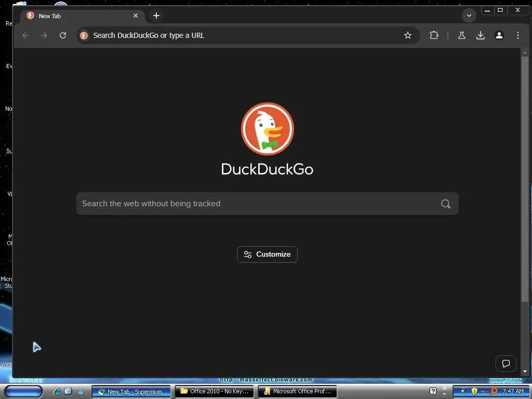532x399 pixels.
Task: Maximize the Supermium window
Action: tap(500, 10)
